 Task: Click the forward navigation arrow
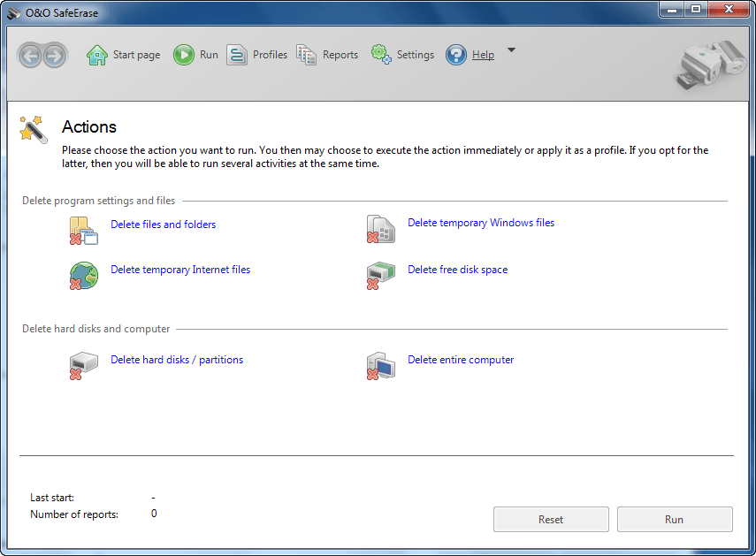(x=55, y=56)
